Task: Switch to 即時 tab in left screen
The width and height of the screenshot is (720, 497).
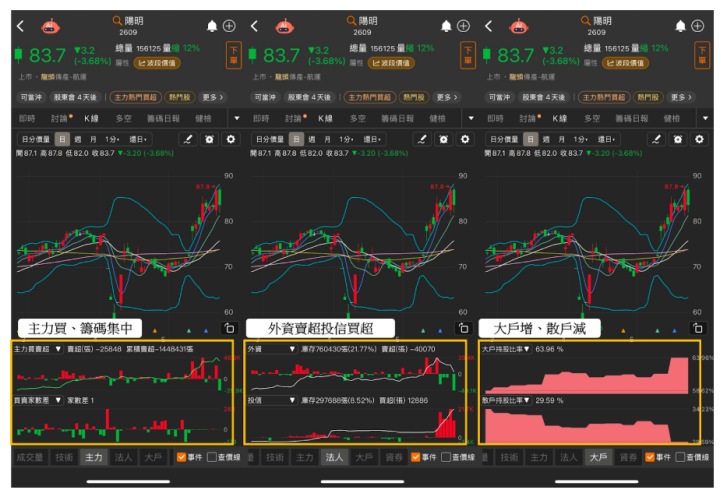Action: click(27, 119)
